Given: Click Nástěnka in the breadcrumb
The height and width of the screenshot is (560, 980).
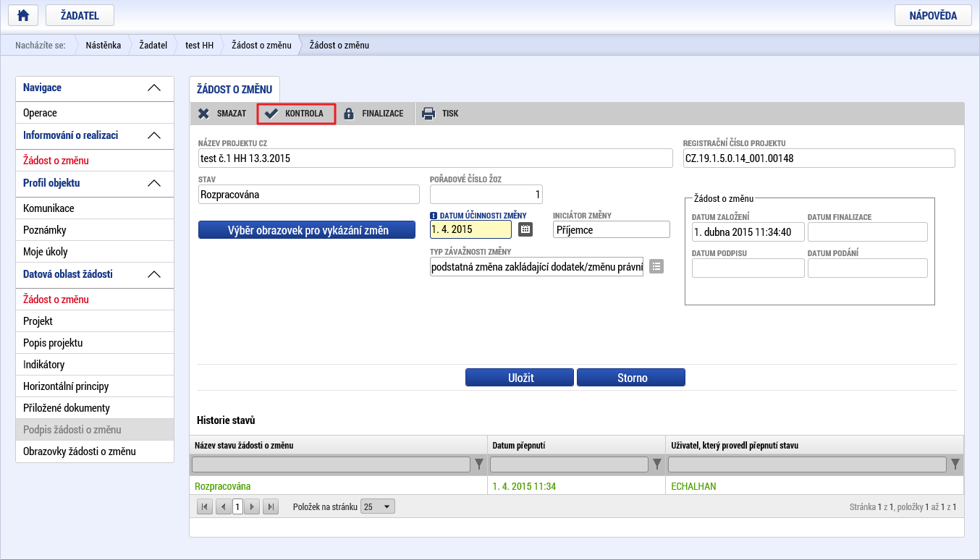Looking at the screenshot, I should pyautogui.click(x=104, y=45).
